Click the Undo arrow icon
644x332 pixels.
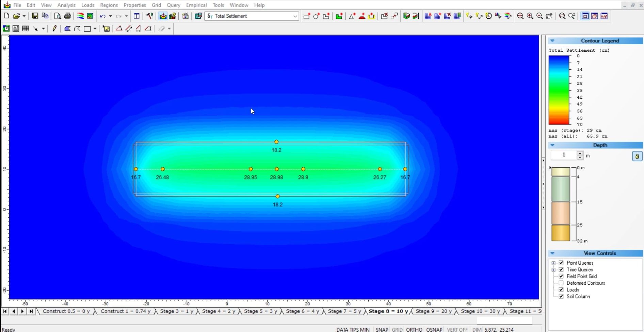click(102, 16)
